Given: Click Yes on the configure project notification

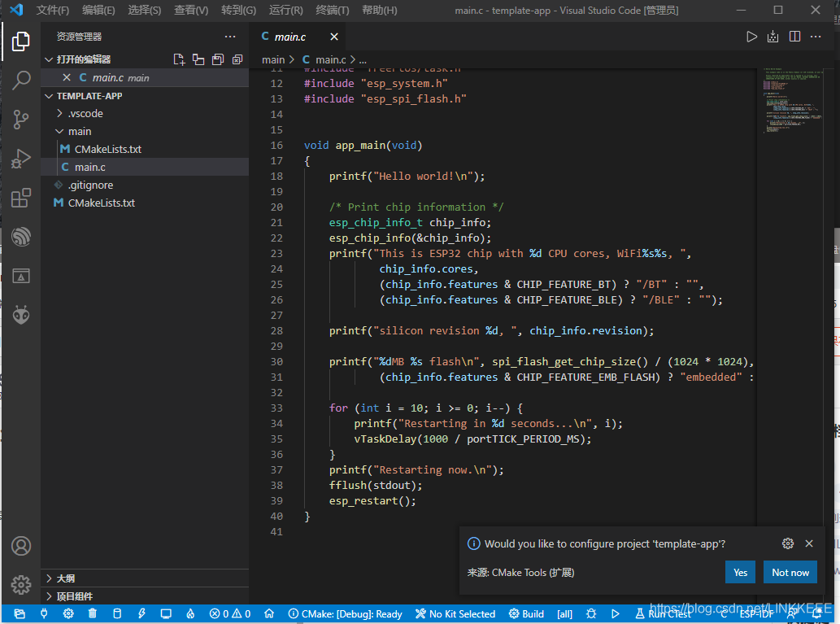Looking at the screenshot, I should (x=740, y=572).
